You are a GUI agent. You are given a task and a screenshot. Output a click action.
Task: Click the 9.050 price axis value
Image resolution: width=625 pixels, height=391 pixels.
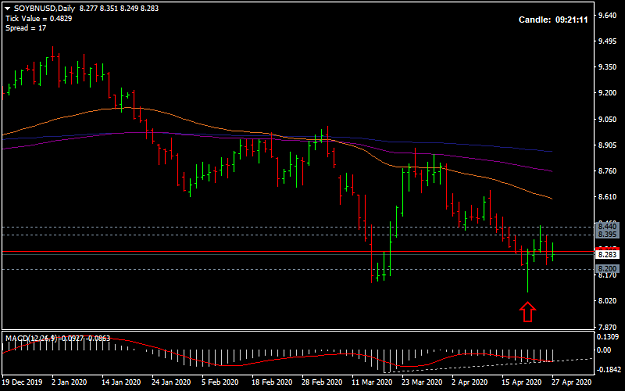[607, 119]
